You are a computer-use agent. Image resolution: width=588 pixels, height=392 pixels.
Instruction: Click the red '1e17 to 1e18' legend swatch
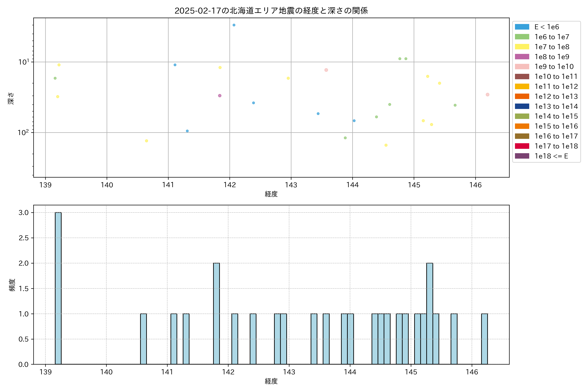(522, 146)
